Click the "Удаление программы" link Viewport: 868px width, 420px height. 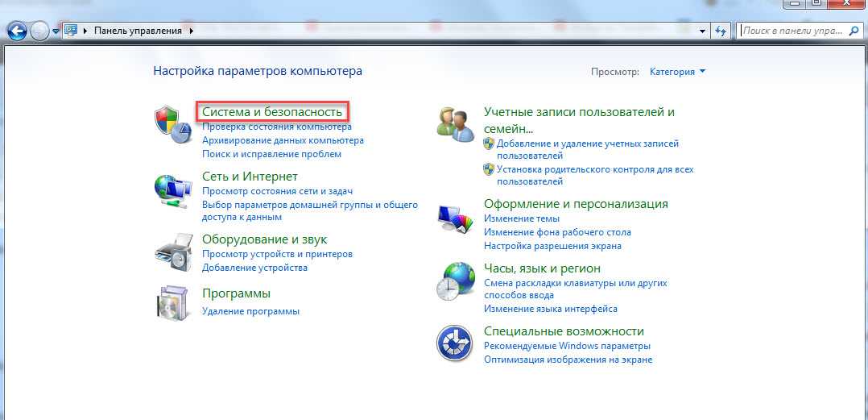[x=250, y=311]
